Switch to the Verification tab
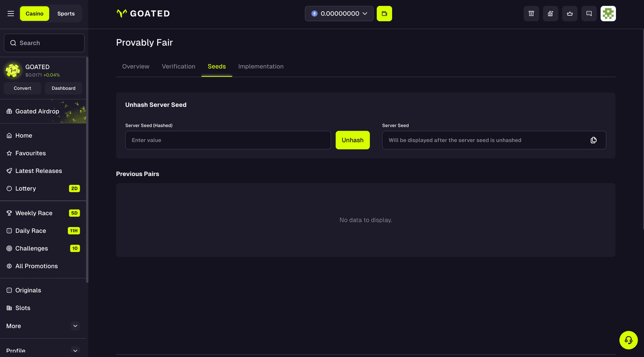Image resolution: width=644 pixels, height=357 pixels. pyautogui.click(x=179, y=66)
